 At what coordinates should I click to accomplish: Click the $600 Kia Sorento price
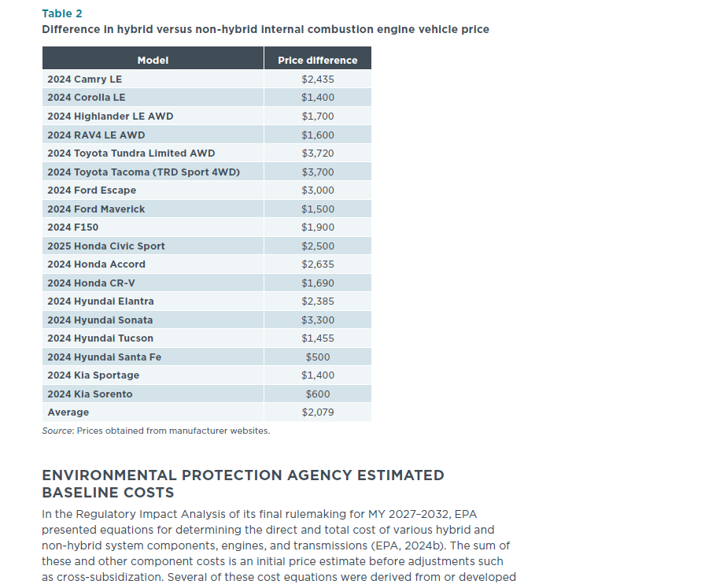(x=318, y=394)
